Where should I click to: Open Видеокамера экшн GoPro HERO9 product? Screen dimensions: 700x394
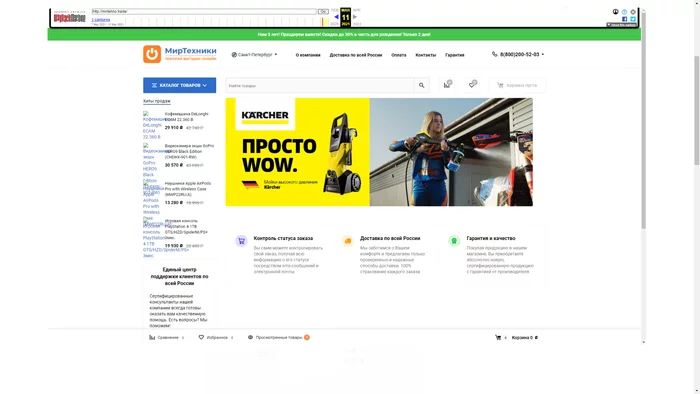pos(189,151)
